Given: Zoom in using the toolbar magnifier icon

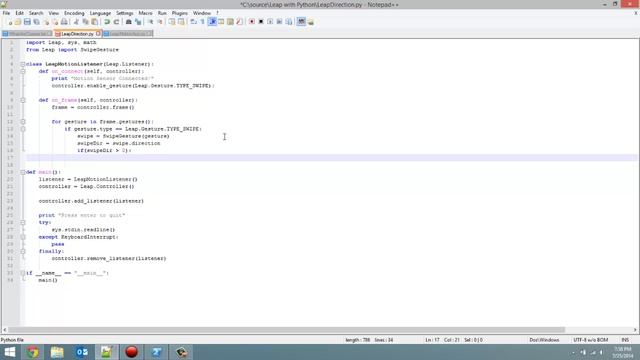Looking at the screenshot, I should [151, 22].
